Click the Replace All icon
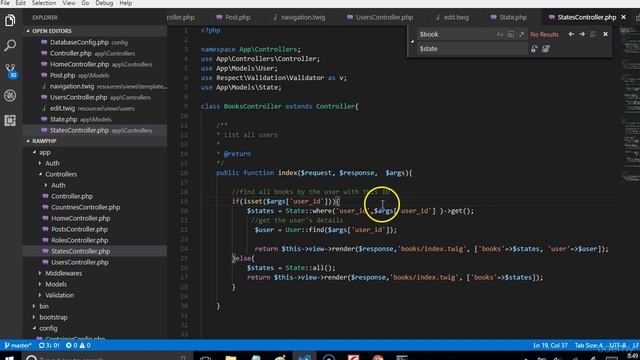640x360 pixels. click(546, 49)
